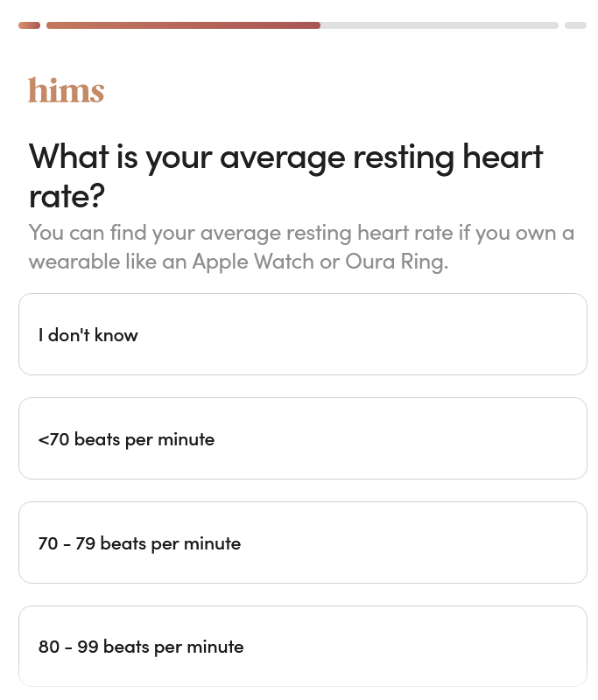
Task: Click the word "rate?" in the heading
Action: pos(67,196)
